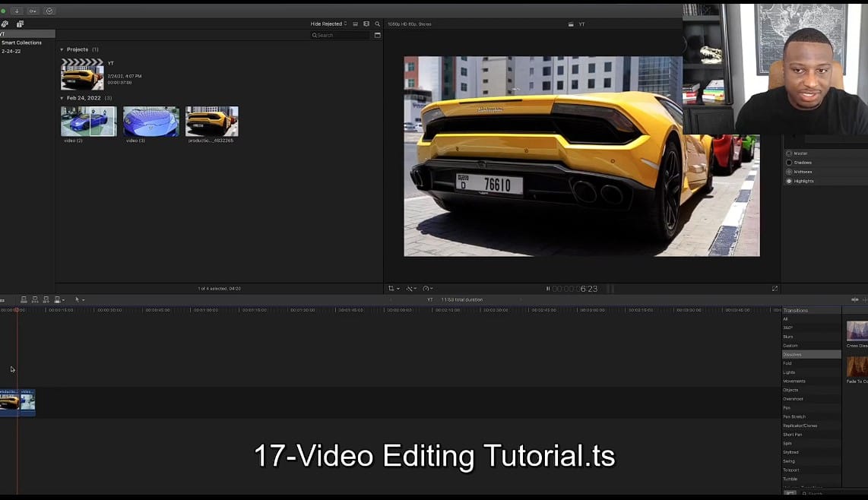Open the Import Media tool
868x500 pixels.
(x=17, y=10)
